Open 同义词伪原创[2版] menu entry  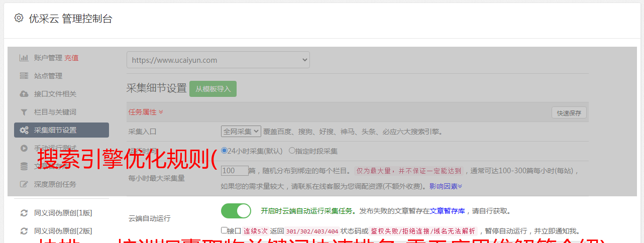(63, 231)
